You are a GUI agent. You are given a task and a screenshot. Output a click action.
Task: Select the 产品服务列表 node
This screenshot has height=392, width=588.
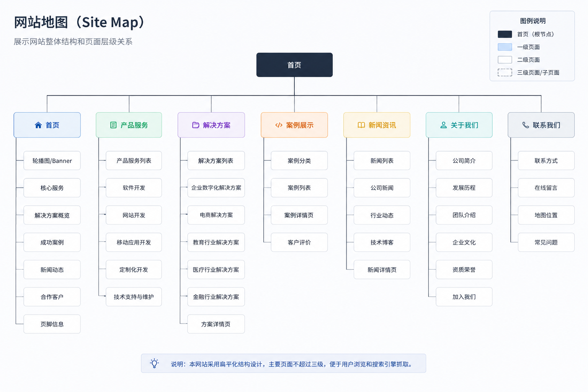134,161
